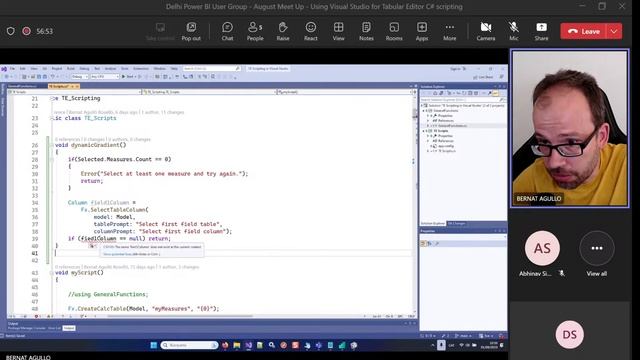Click the meeting shield security icon

[x=11, y=31]
